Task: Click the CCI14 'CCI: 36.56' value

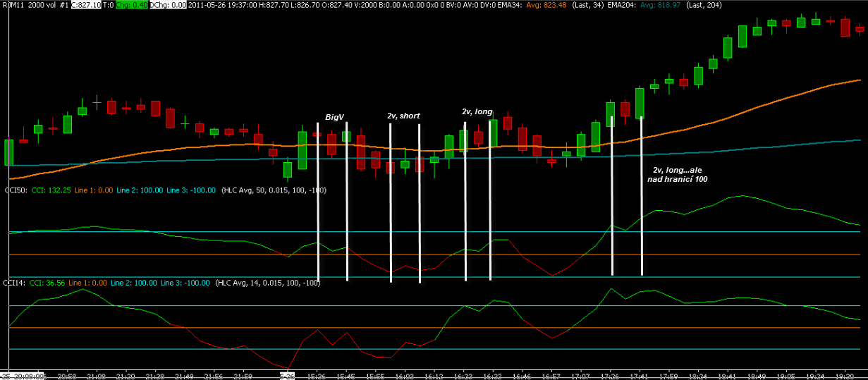Action: 48,283
